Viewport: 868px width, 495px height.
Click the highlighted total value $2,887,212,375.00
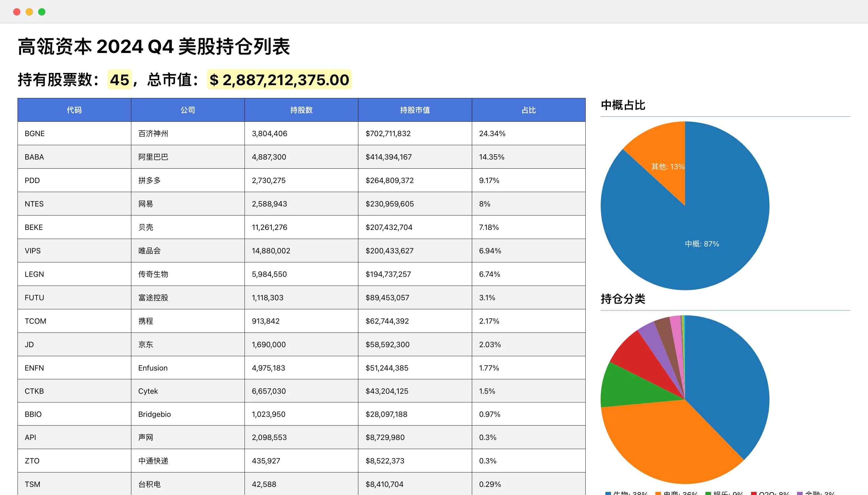point(279,79)
